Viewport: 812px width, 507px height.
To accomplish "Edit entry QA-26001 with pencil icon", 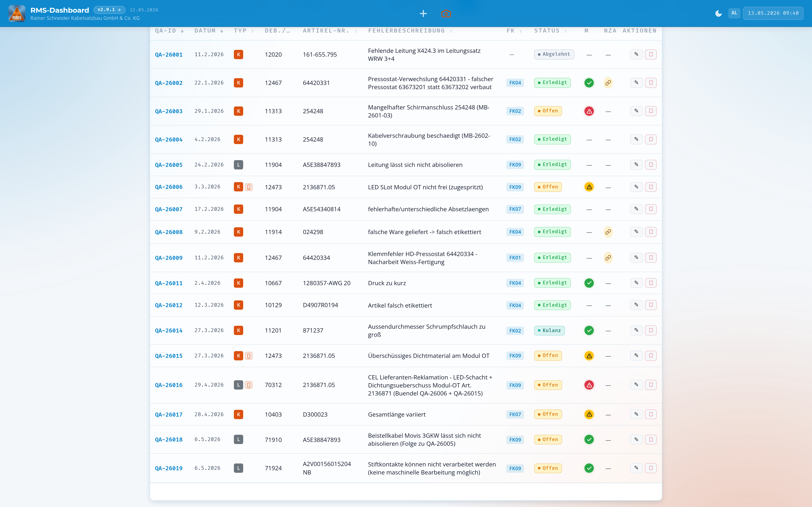I will point(636,54).
